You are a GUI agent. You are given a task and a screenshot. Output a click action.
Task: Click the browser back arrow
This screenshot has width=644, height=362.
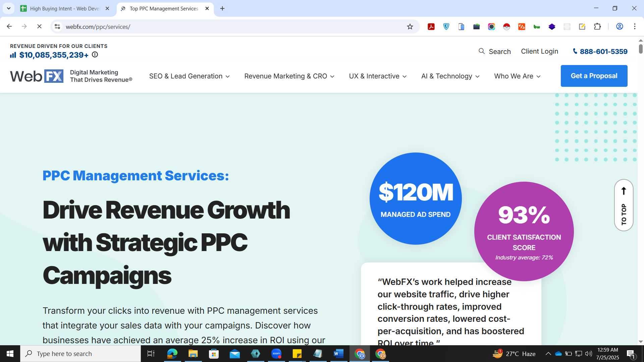tap(9, 26)
